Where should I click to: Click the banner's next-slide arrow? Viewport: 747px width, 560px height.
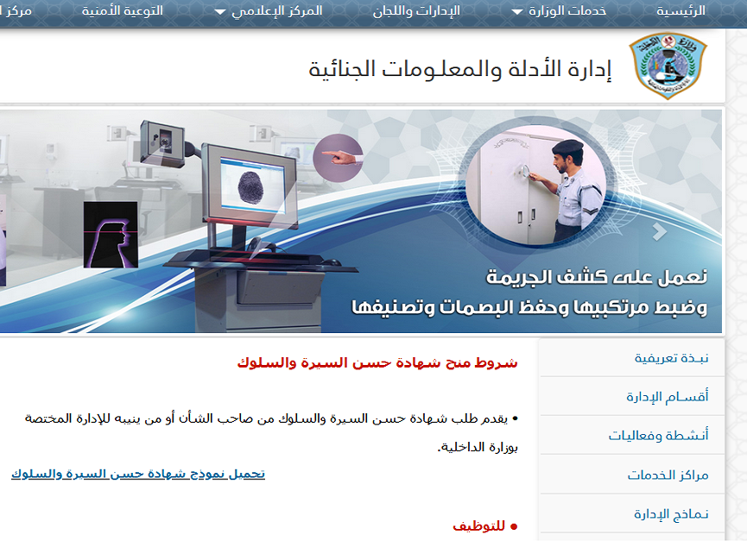661,231
